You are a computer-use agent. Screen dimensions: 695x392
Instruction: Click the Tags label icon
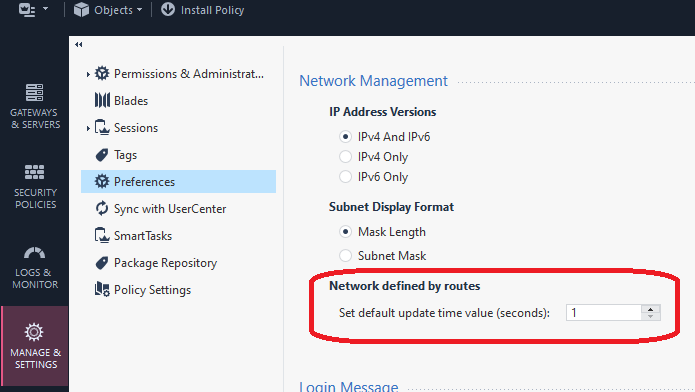pos(102,155)
